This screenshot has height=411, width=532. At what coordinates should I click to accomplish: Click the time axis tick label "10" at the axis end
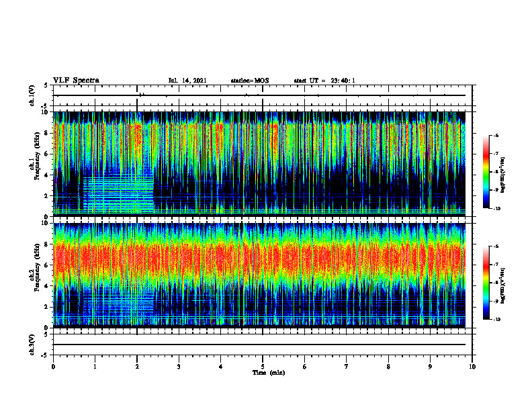(x=472, y=367)
